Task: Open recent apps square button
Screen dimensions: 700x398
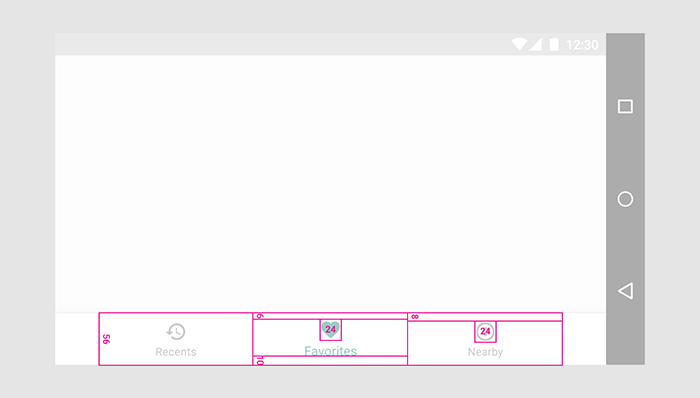Action: click(x=625, y=107)
